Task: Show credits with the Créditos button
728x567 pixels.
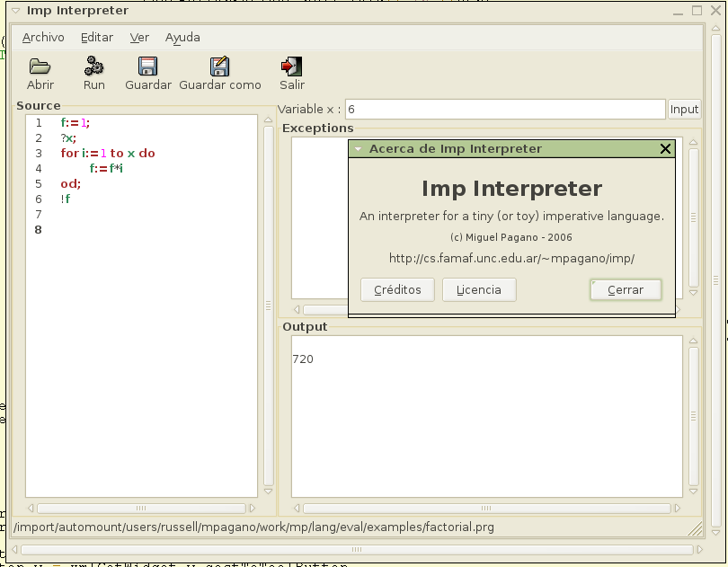Action: point(397,289)
